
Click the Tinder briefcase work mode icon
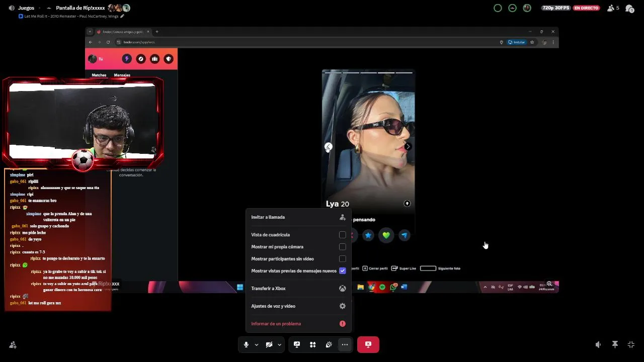[x=154, y=59]
